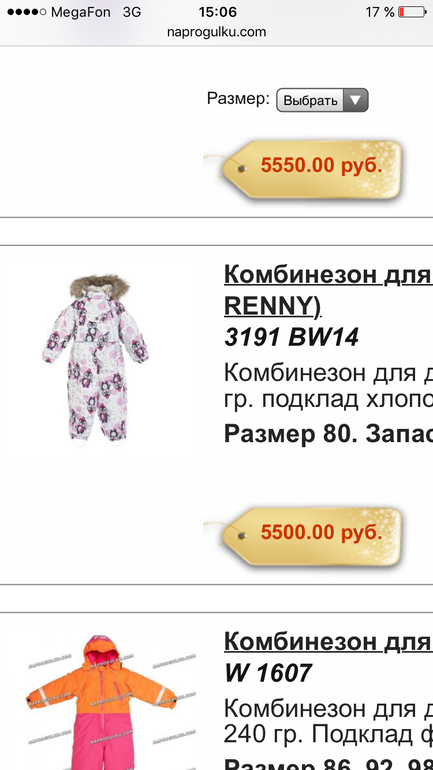Image resolution: width=433 pixels, height=770 pixels.
Task: Open the W 1607 комбинезон title link
Action: (x=328, y=641)
